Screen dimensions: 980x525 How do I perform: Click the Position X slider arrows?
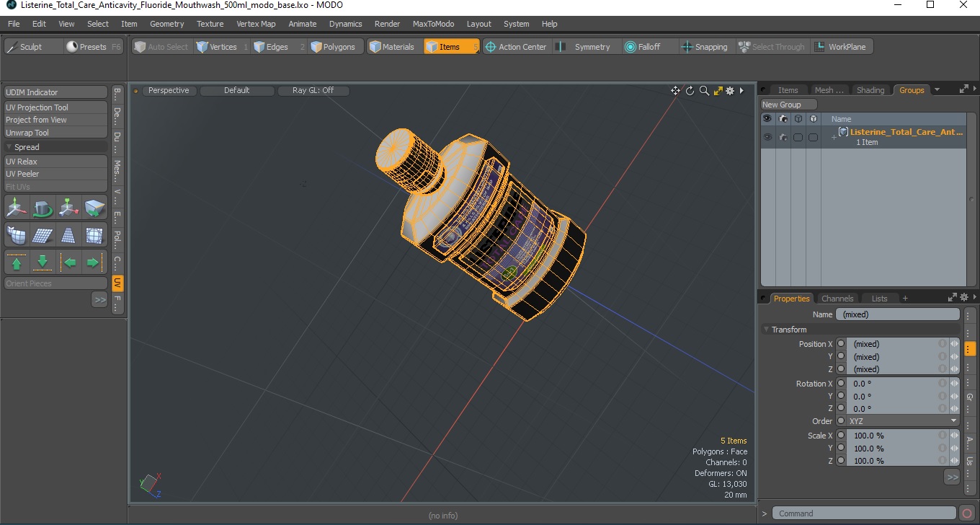pos(954,344)
